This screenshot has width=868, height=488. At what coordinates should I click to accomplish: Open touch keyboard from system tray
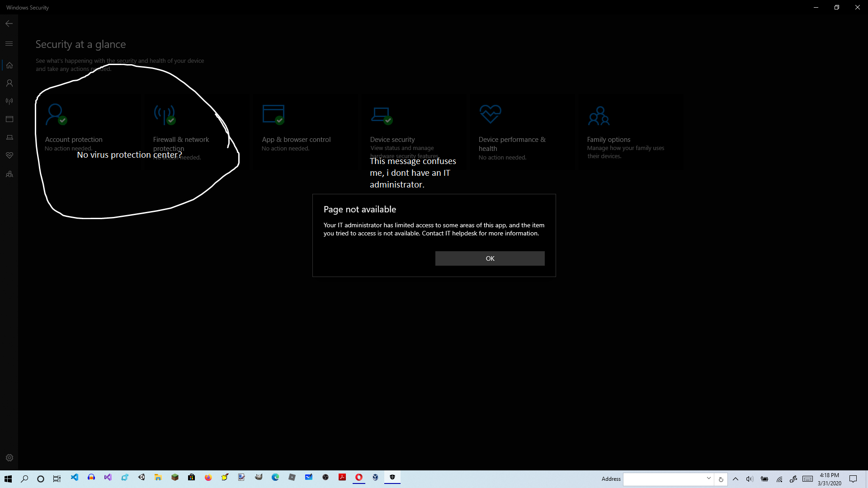808,479
